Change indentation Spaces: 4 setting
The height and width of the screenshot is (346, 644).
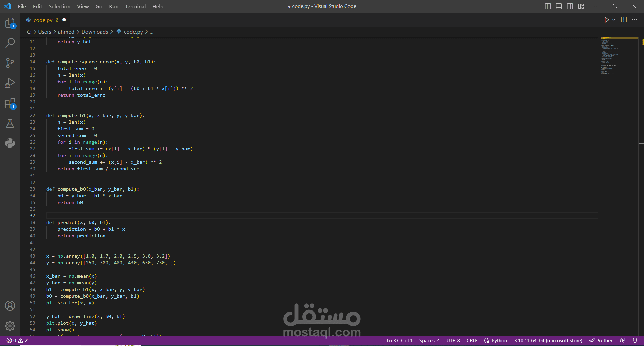429,341
